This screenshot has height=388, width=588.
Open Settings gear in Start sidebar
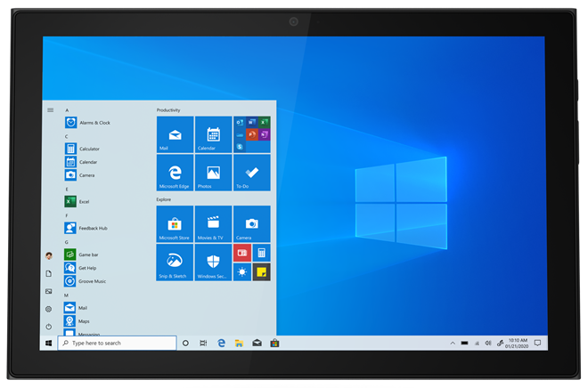click(49, 309)
